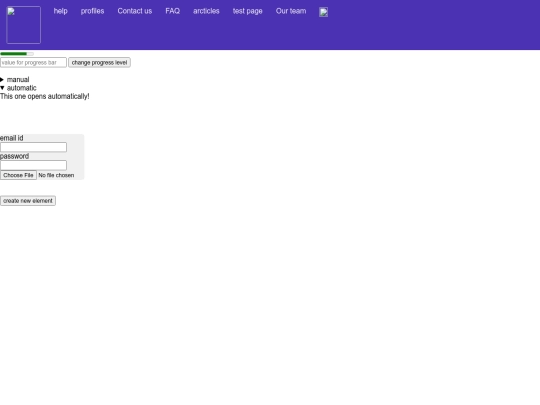Focus the password input field
The width and height of the screenshot is (540, 405).
33,165
